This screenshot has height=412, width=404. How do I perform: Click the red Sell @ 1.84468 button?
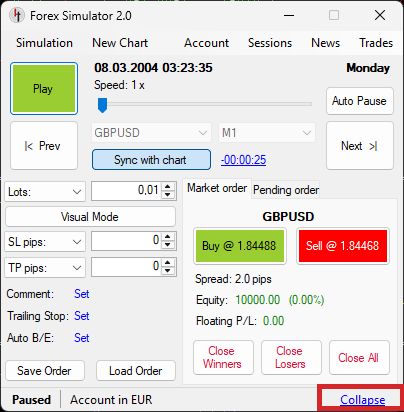click(343, 246)
